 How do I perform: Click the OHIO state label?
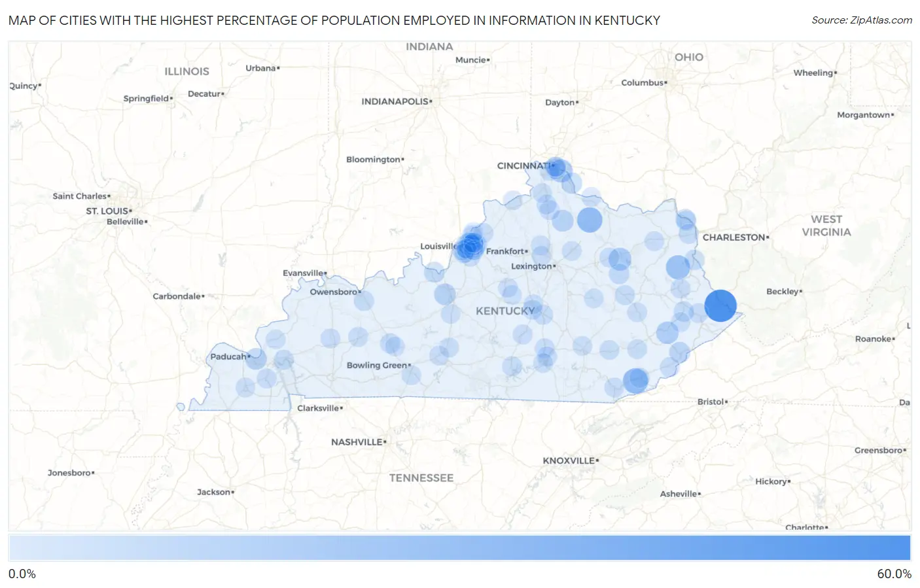click(689, 57)
